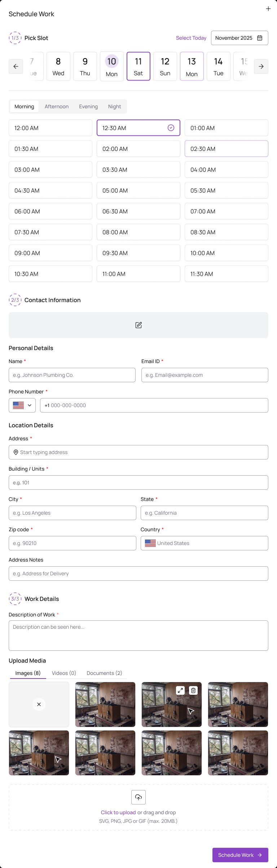Click the edit pencil icon in Contact Information
The image size is (277, 868).
pyautogui.click(x=138, y=325)
